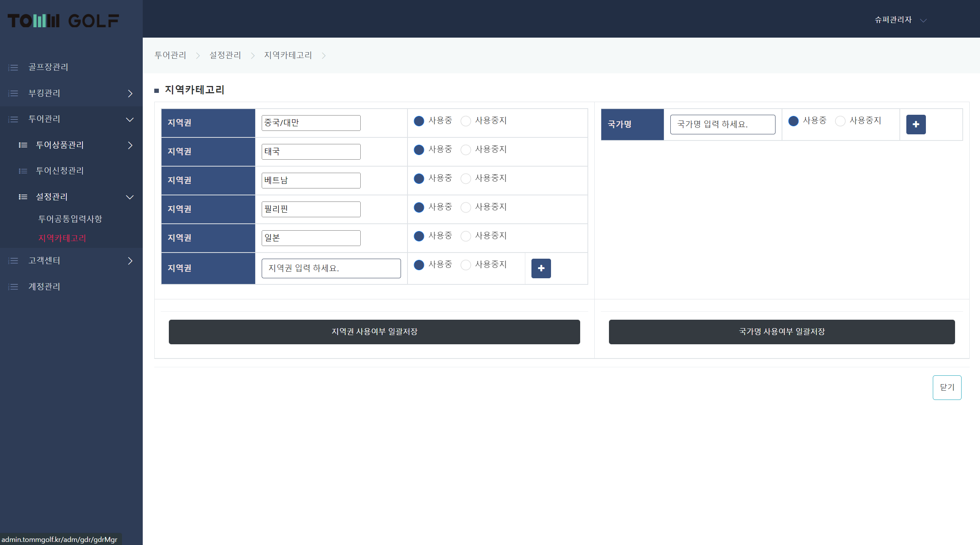
Task: Open the 슈퍼관리자 account dropdown
Action: point(900,20)
